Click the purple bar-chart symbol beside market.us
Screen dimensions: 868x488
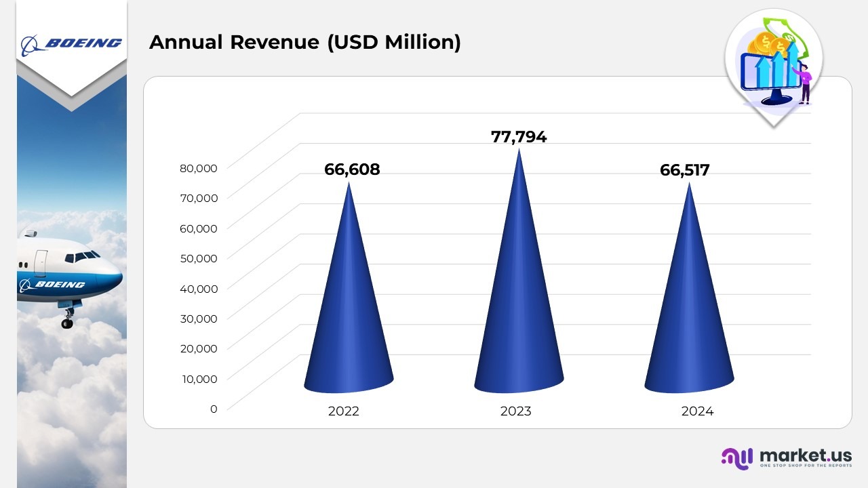(x=737, y=457)
